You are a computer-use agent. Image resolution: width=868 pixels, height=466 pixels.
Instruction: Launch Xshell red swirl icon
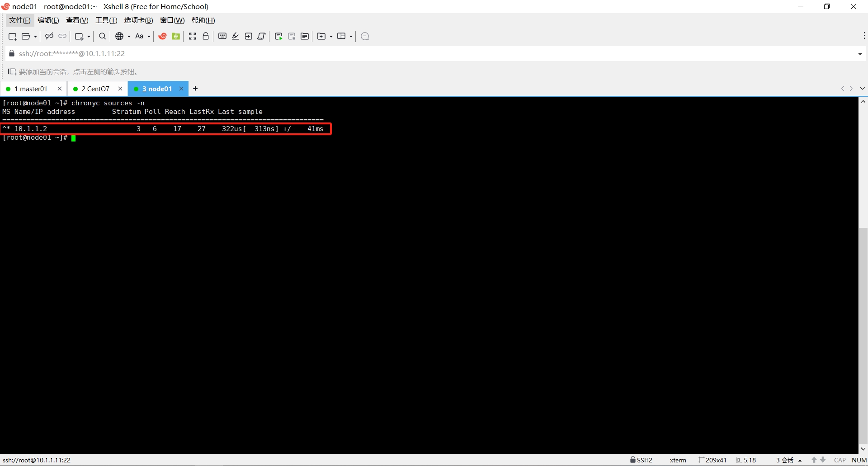tap(163, 36)
